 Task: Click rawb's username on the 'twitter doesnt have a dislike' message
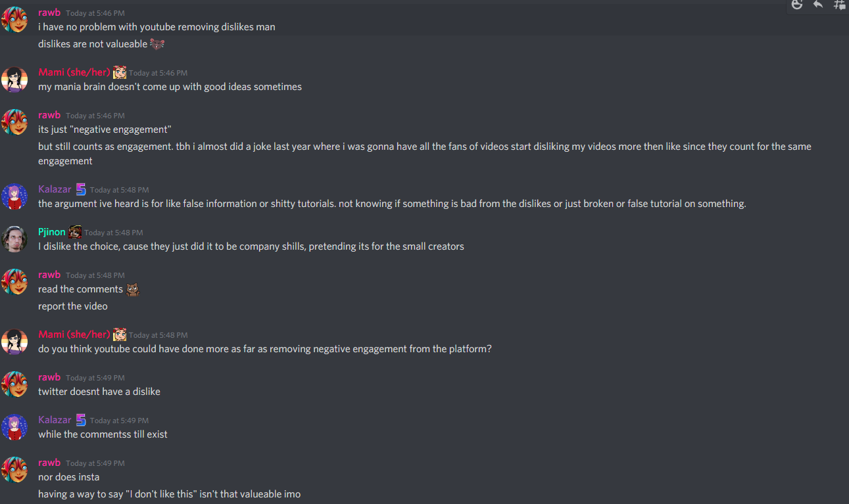point(49,377)
